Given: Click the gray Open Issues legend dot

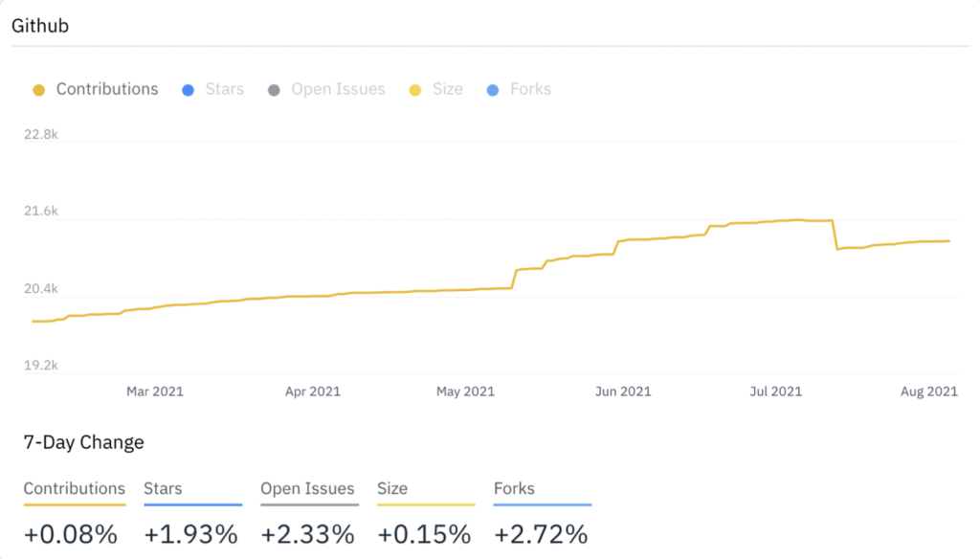Looking at the screenshot, I should [x=274, y=90].
